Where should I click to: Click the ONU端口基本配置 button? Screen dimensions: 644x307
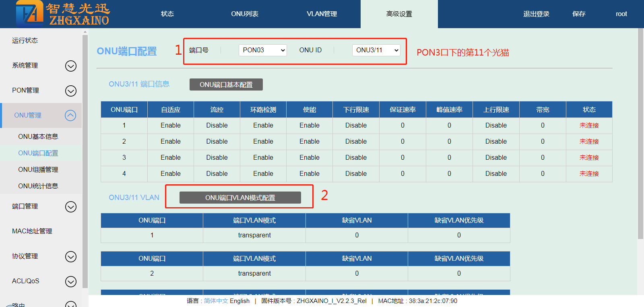(x=226, y=85)
